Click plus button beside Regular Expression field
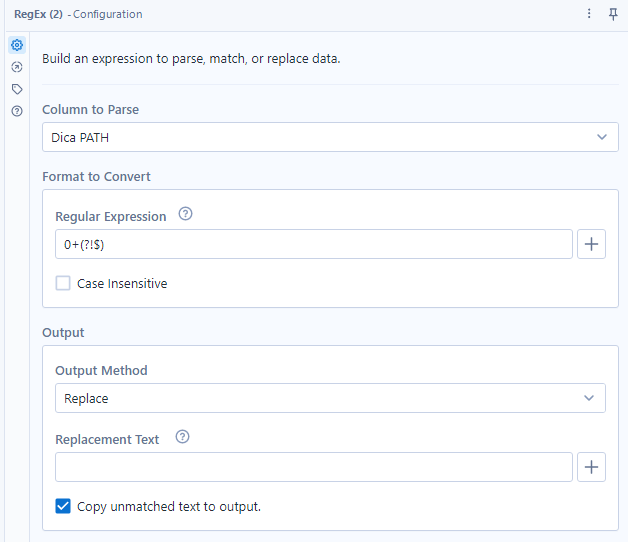 pyautogui.click(x=591, y=244)
